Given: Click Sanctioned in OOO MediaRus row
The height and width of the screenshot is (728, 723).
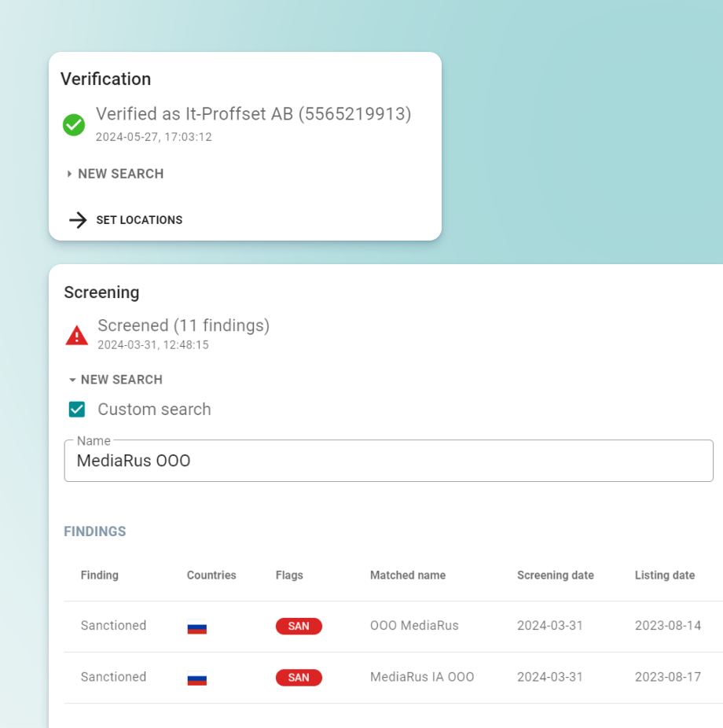Looking at the screenshot, I should click(x=114, y=626).
